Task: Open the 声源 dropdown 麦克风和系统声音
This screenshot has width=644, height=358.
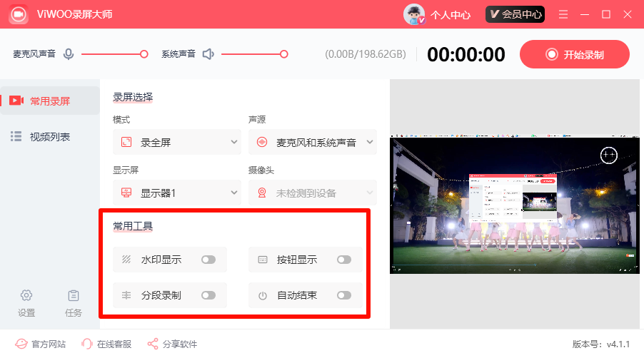Action: click(x=313, y=143)
